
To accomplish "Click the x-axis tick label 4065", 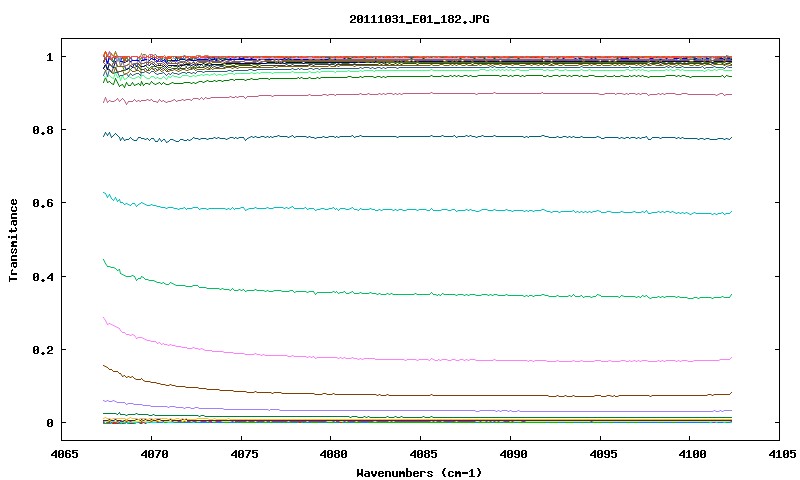I will click(x=64, y=453).
